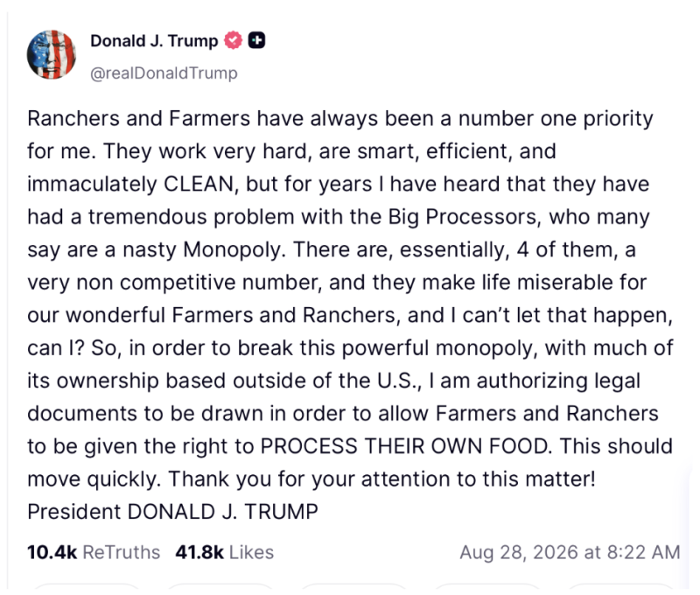Click the opening "Ranchers and Farmers" words
The width and height of the screenshot is (700, 595).
coord(139,119)
